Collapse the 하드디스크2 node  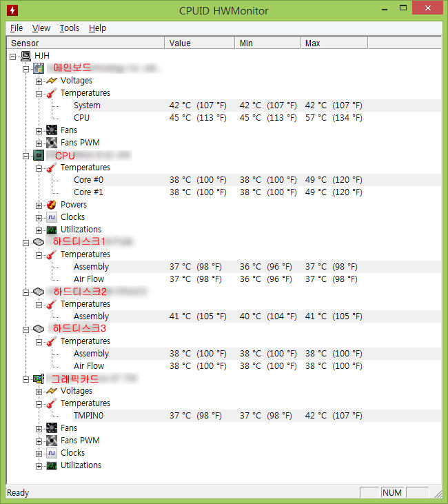pyautogui.click(x=26, y=292)
